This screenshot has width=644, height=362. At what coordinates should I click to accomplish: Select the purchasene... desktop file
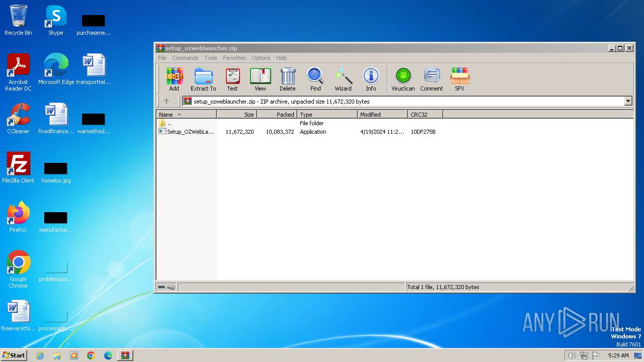94,24
